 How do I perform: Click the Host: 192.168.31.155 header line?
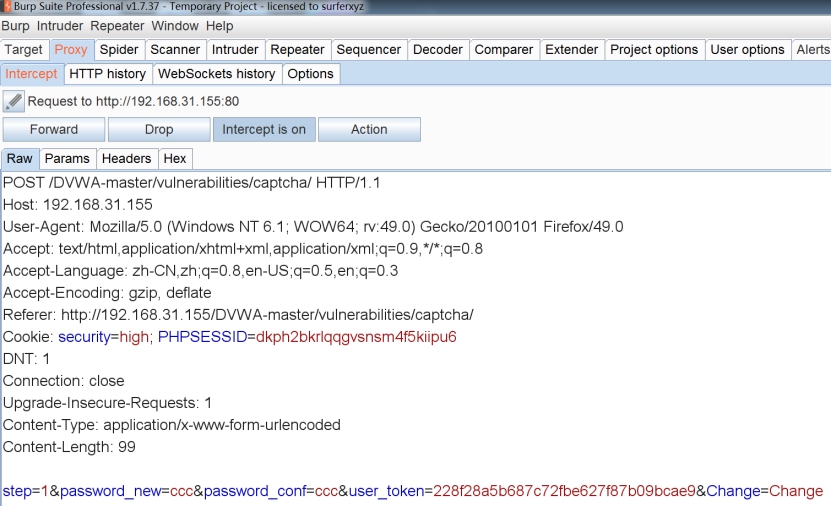tap(77, 205)
